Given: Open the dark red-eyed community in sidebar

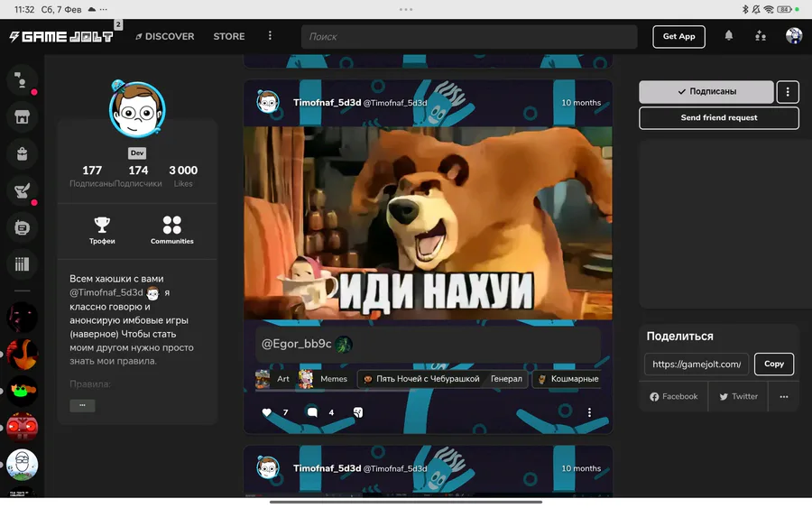Looking at the screenshot, I should (x=22, y=317).
